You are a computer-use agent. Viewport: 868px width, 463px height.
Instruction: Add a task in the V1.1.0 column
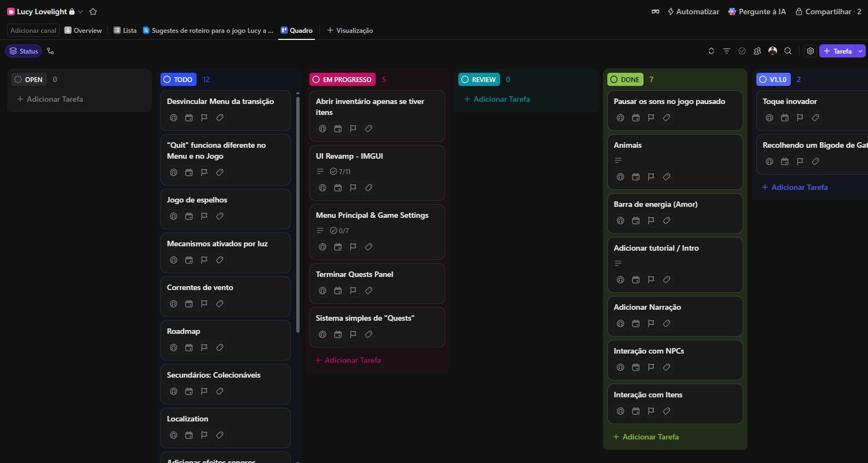point(795,187)
